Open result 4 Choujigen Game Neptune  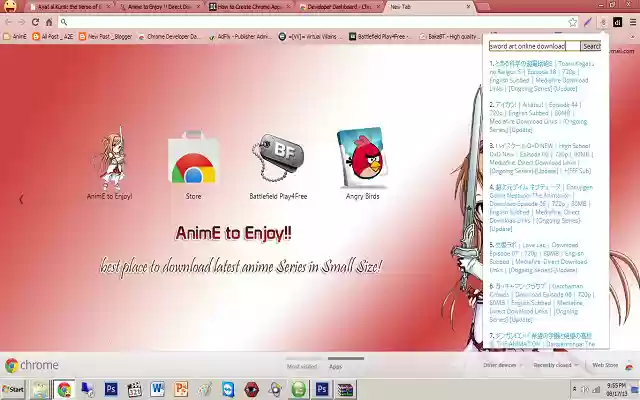coord(541,208)
